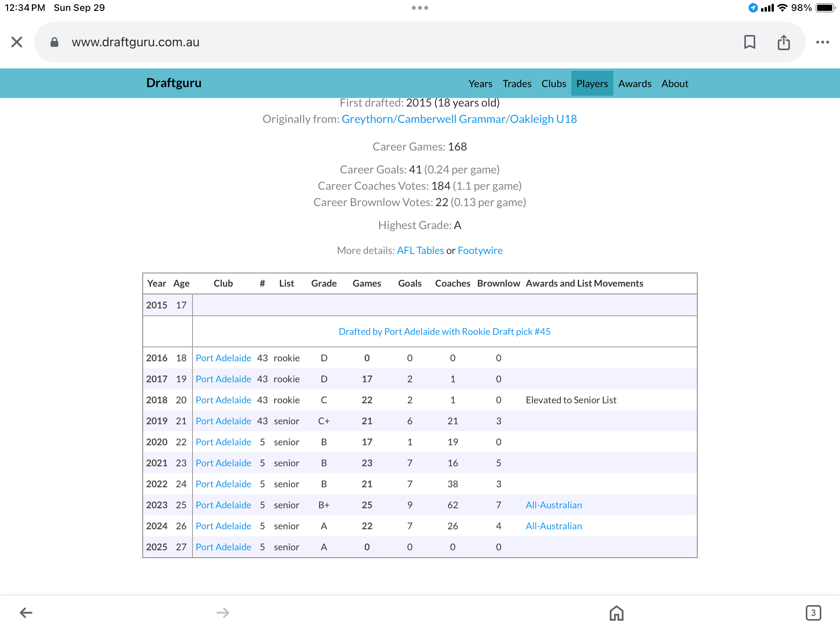Tap the Games column header
Image resolution: width=840 pixels, height=630 pixels.
click(367, 283)
